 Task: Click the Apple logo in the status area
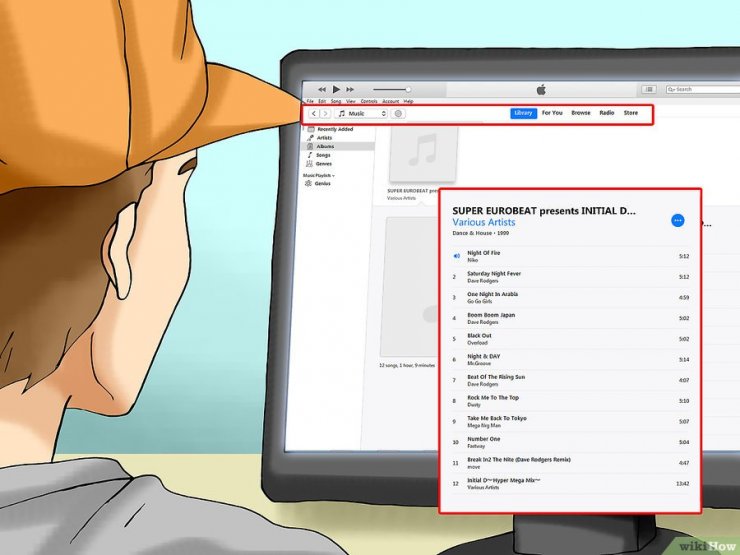[541, 89]
